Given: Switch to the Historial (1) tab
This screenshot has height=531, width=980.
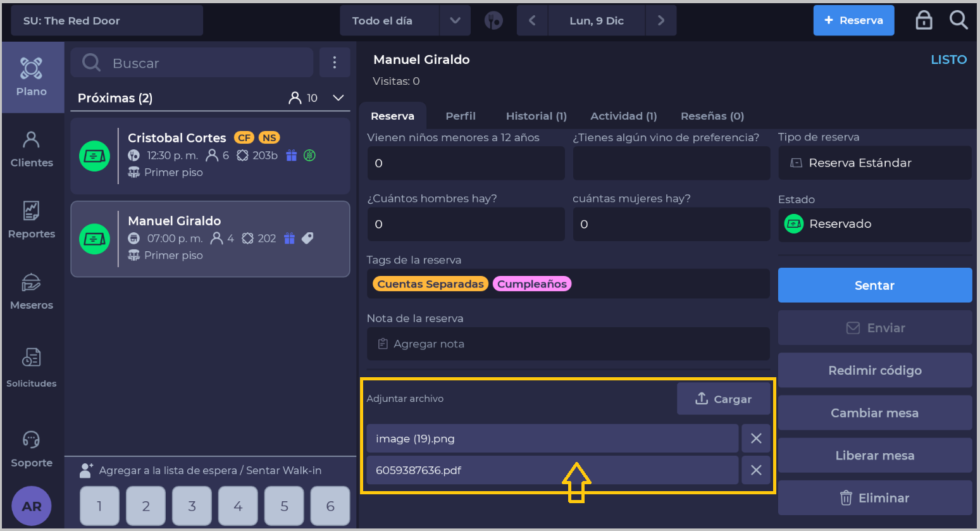Looking at the screenshot, I should pos(537,116).
